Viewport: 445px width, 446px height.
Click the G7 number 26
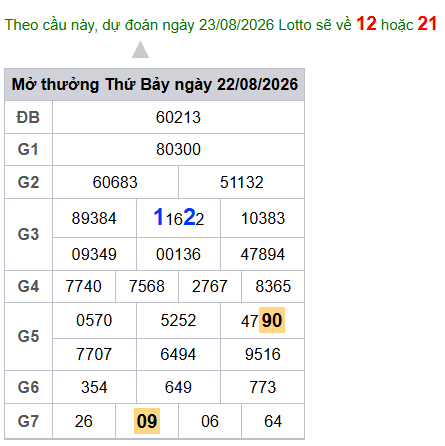coord(84,421)
